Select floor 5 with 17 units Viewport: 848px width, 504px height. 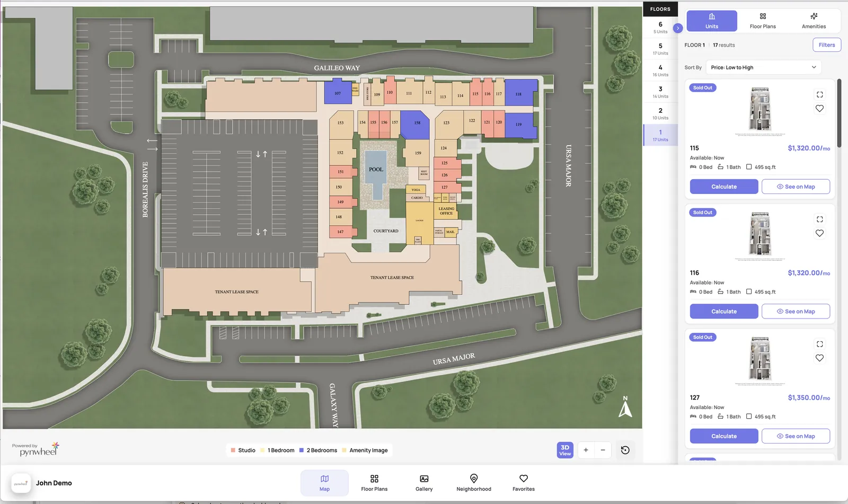pyautogui.click(x=660, y=49)
